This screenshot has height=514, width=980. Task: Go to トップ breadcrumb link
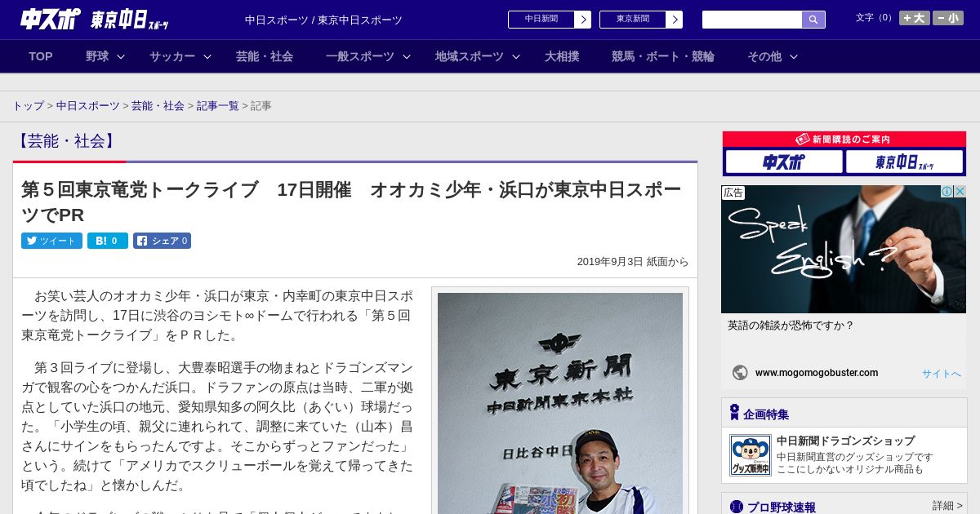pyautogui.click(x=29, y=106)
